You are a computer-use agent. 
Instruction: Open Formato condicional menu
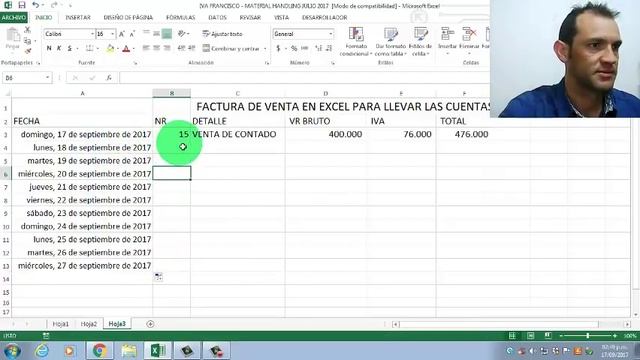[356, 42]
